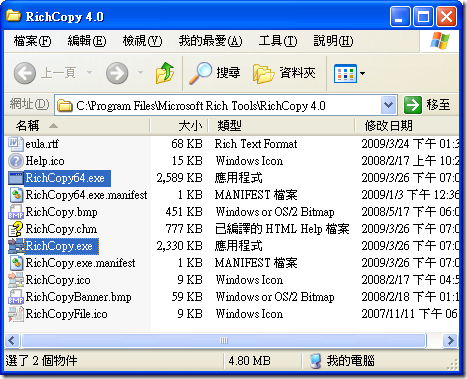Image resolution: width=467 pixels, height=379 pixels.
Task: Click the RichCopy.bmp file name
Action: pos(61,212)
